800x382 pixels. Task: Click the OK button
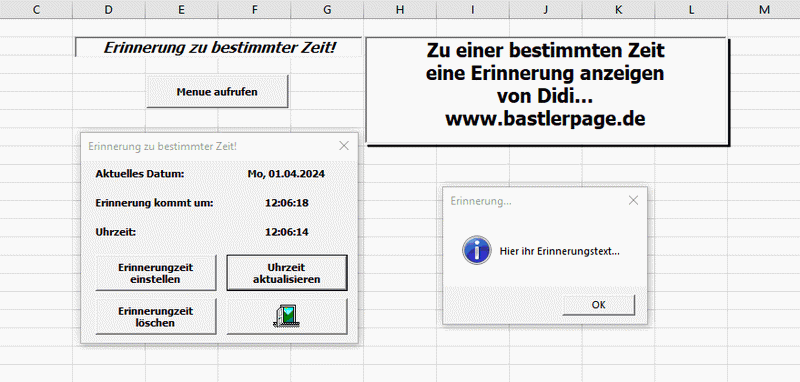point(598,305)
